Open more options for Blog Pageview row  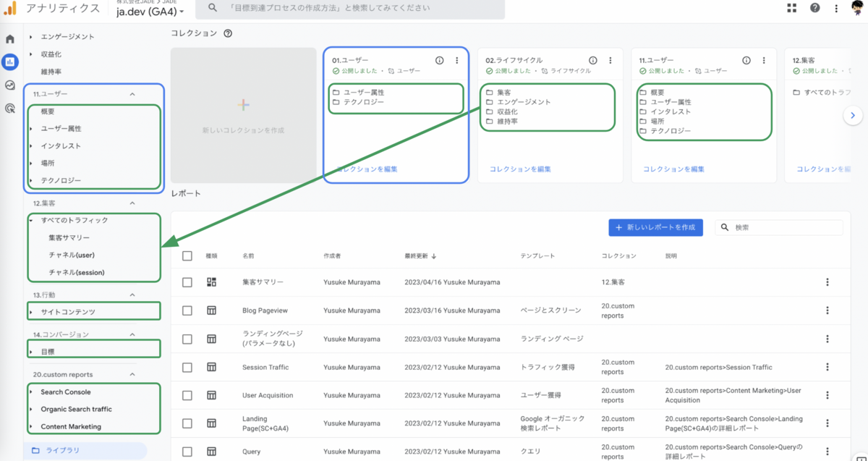pos(827,310)
